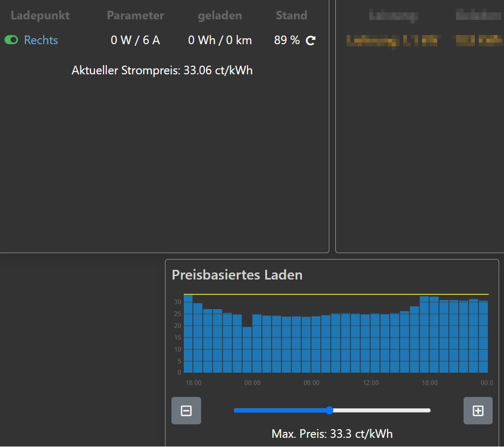Viewport: 504px width, 447px height.
Task: Select the geladen column header
Action: tap(220, 16)
